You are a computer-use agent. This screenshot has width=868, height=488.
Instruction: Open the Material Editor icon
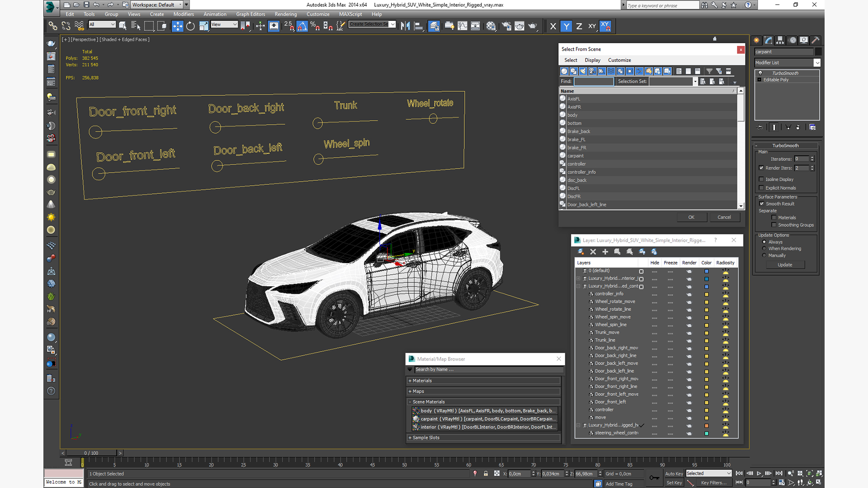(x=491, y=26)
